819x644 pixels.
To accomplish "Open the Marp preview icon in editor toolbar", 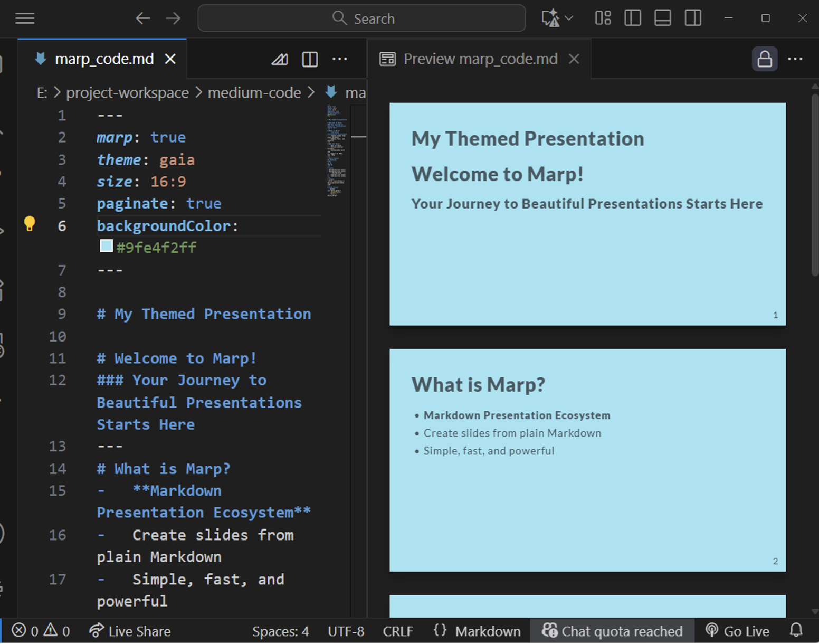I will [280, 59].
